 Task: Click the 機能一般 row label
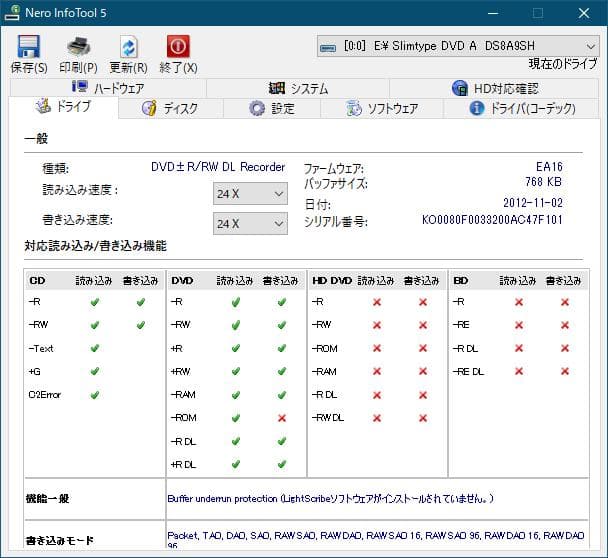coord(47,498)
